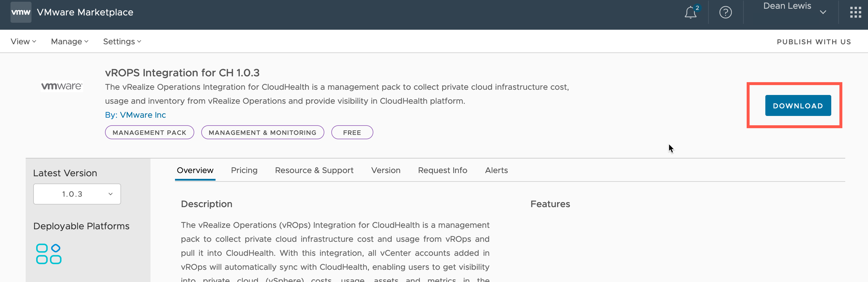
Task: Open the Settings dropdown menu
Action: pyautogui.click(x=122, y=41)
